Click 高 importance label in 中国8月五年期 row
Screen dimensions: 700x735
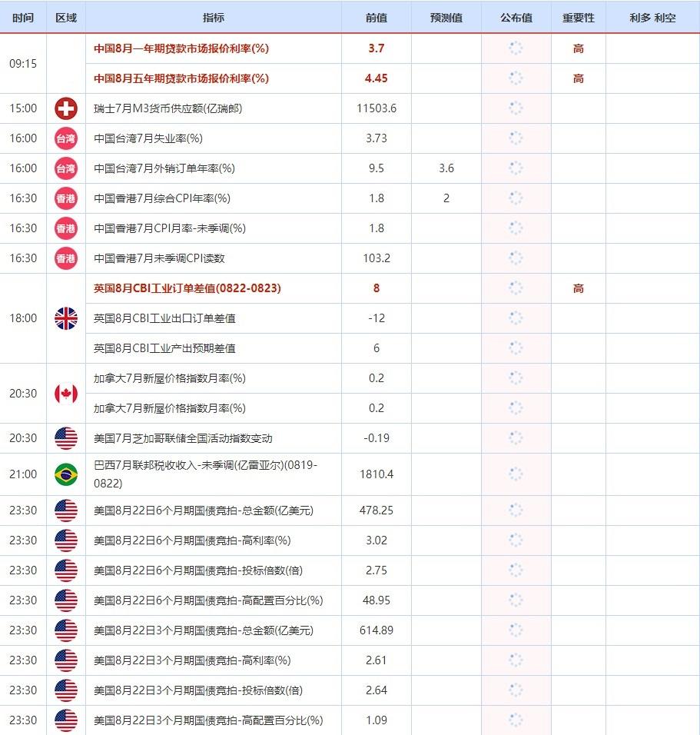(x=578, y=78)
